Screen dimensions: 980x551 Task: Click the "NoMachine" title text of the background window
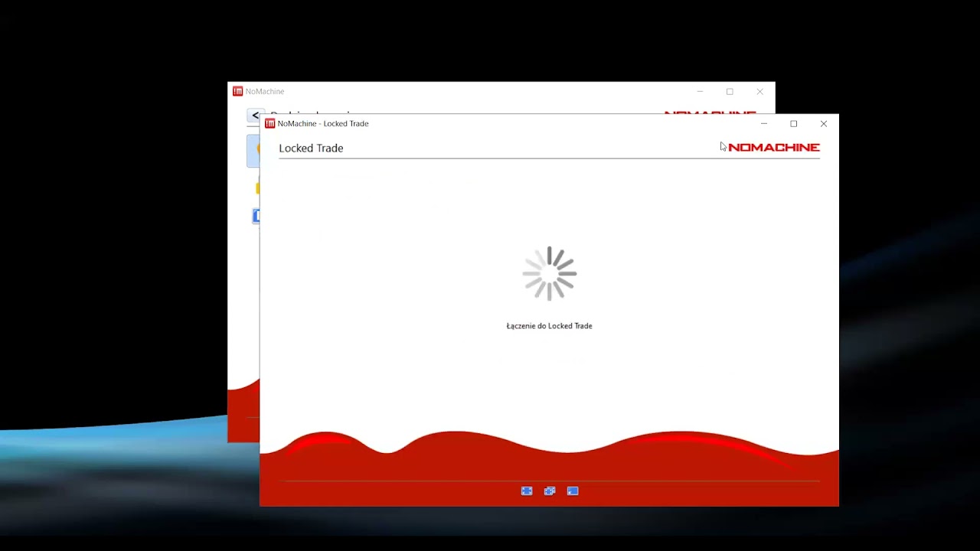point(265,91)
